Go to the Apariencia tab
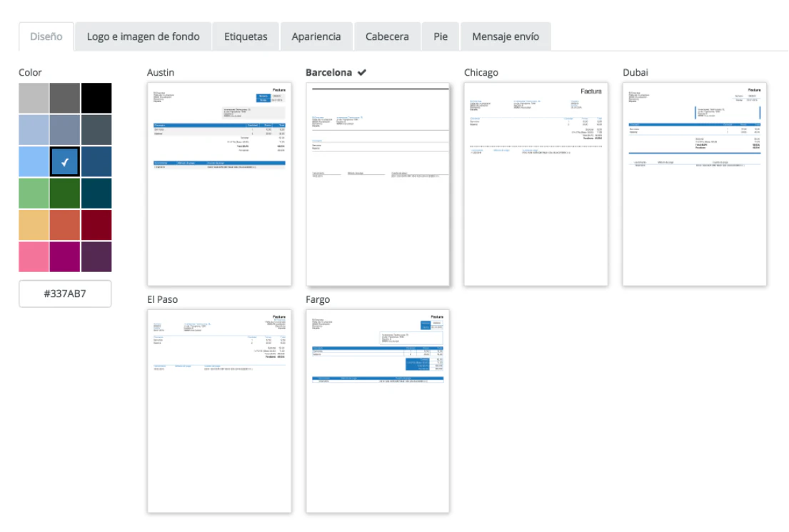Screen dimensions: 789x532 [x=316, y=36]
